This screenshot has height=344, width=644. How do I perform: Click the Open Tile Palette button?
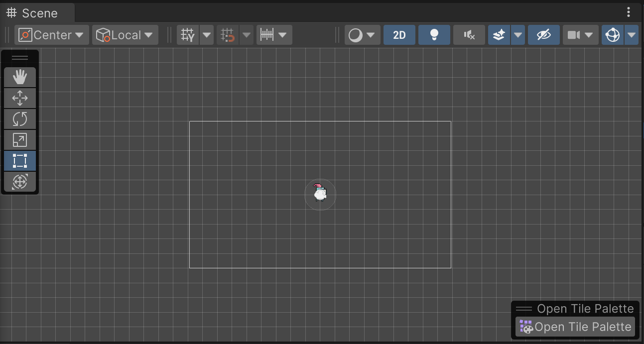tap(575, 327)
